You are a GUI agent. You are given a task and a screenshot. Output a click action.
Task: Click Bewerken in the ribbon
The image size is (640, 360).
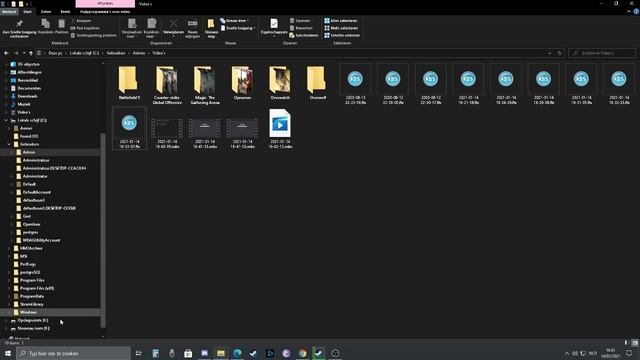(301, 28)
